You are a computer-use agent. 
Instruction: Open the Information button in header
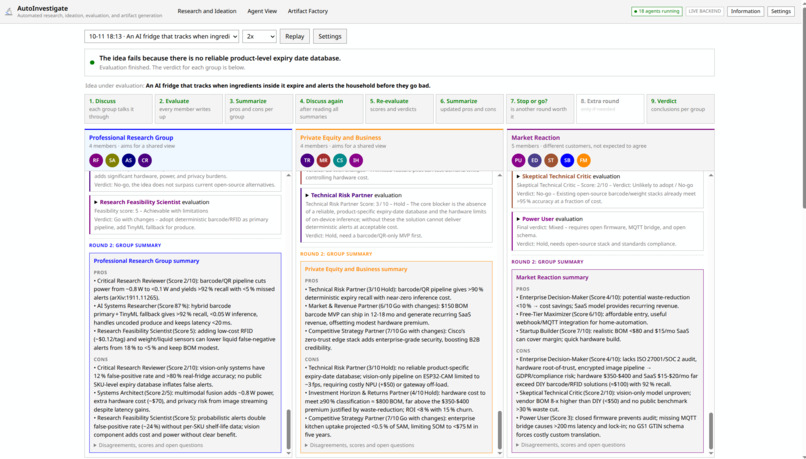click(x=745, y=11)
